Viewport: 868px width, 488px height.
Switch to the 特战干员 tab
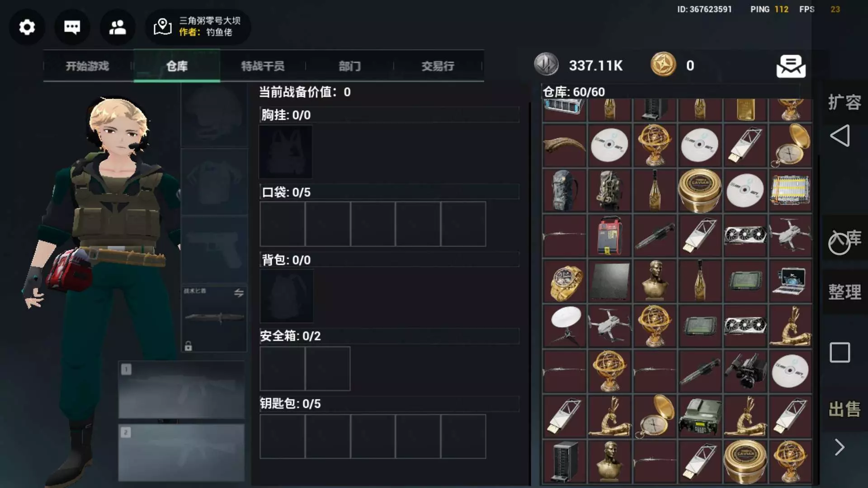tap(263, 66)
